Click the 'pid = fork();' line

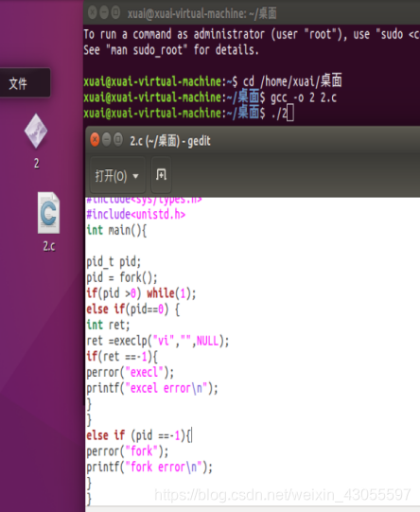[122, 278]
